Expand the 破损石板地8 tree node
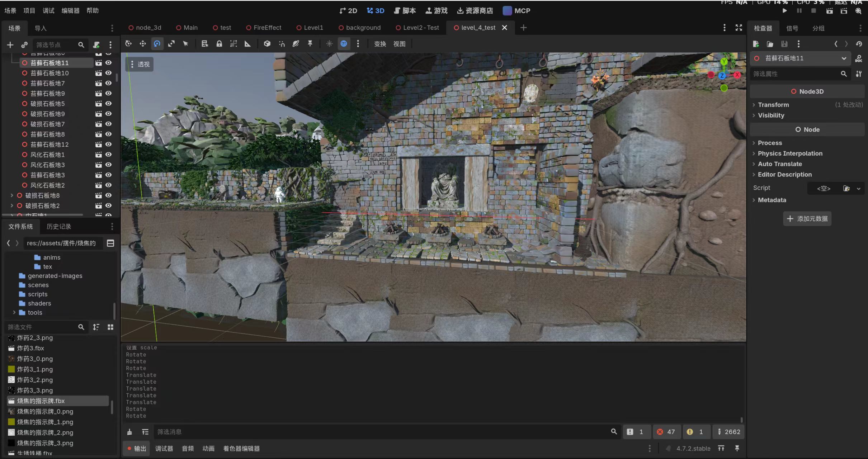The height and width of the screenshot is (459, 868). click(12, 195)
